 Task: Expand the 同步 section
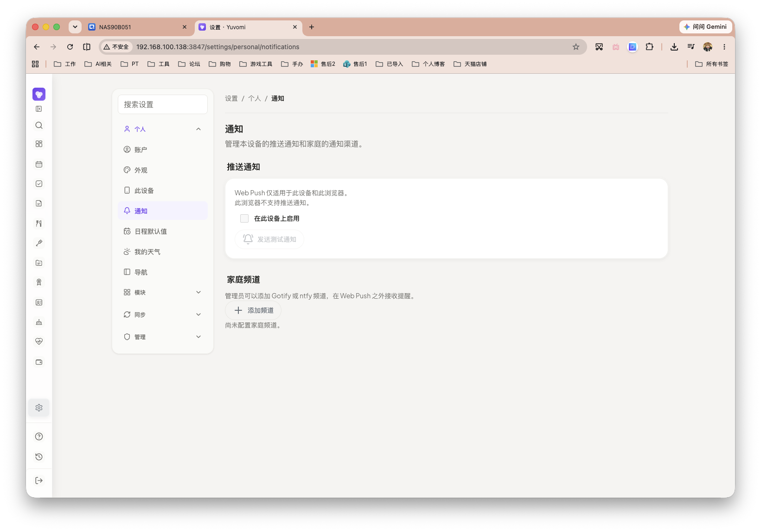coord(163,314)
